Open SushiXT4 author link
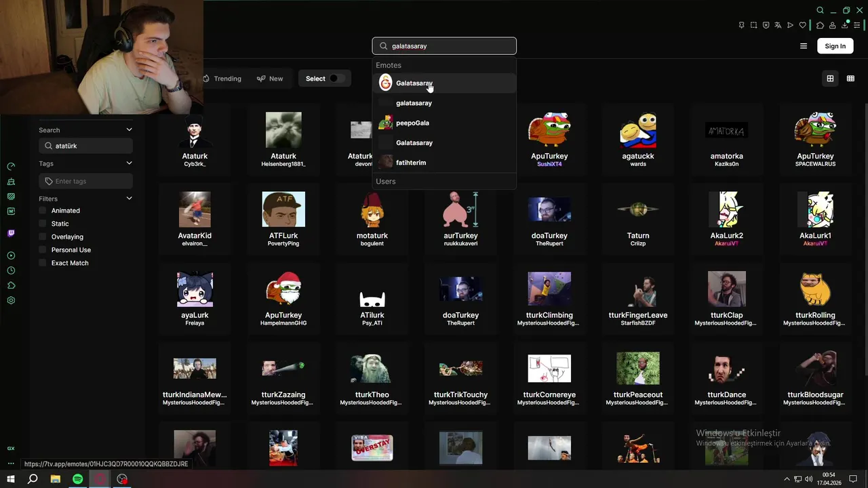The image size is (868, 488). click(549, 164)
